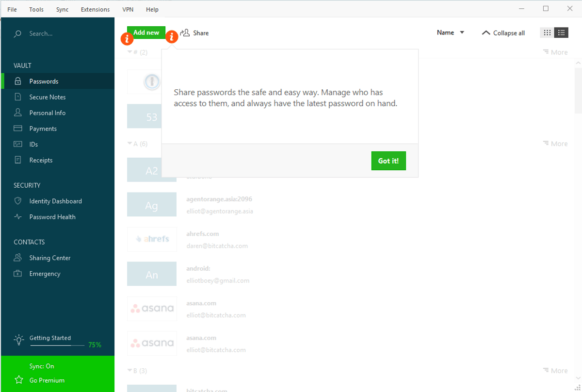Viewport: 582px width, 392px height.
Task: Open the Help menu
Action: point(152,9)
